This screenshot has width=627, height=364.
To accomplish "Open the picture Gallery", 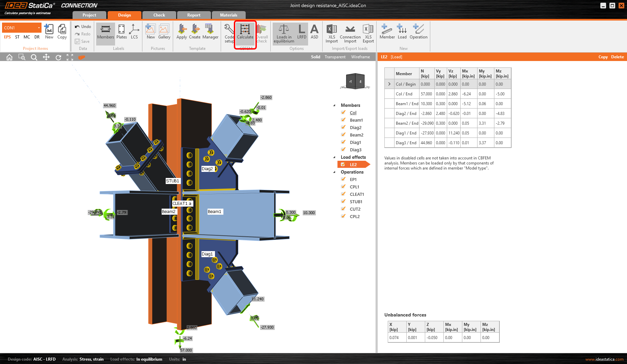I will tap(164, 32).
